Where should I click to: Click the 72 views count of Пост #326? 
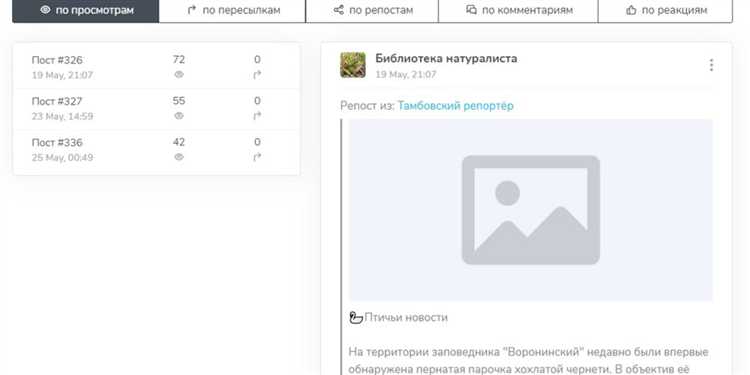pyautogui.click(x=179, y=60)
